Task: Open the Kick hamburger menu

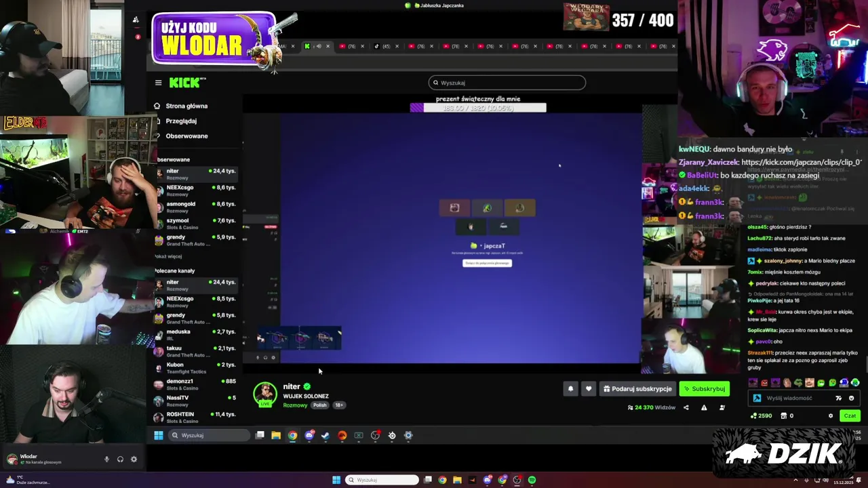Action: point(158,83)
